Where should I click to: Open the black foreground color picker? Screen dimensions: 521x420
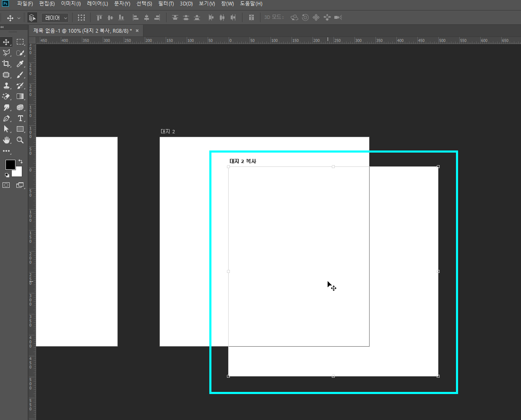[x=10, y=165]
